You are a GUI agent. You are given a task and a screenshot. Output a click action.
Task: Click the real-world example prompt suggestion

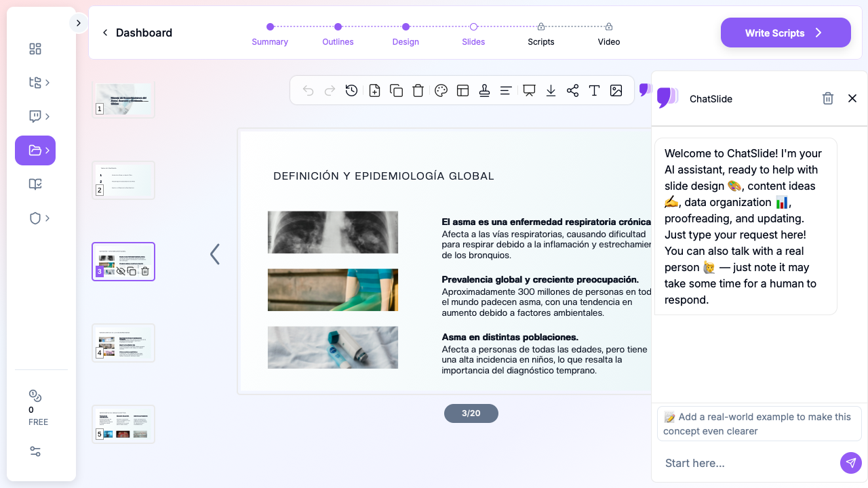[x=759, y=424]
